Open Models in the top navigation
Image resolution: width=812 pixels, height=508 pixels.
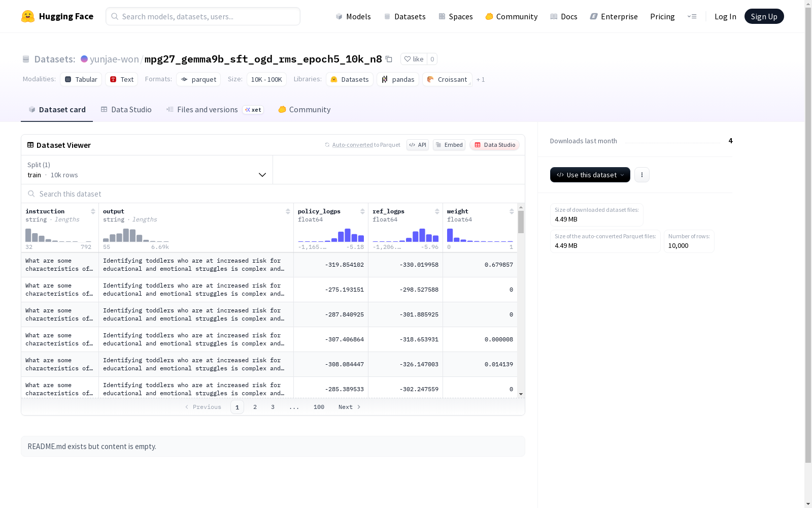(x=353, y=16)
